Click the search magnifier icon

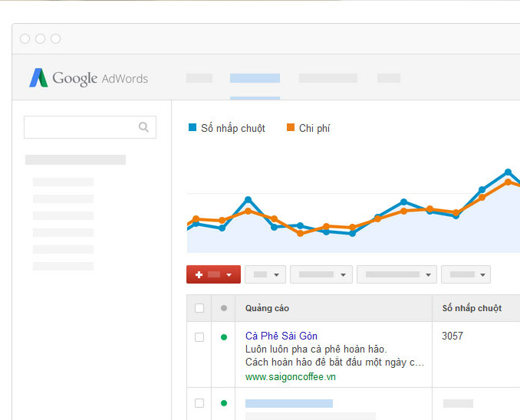tap(143, 127)
